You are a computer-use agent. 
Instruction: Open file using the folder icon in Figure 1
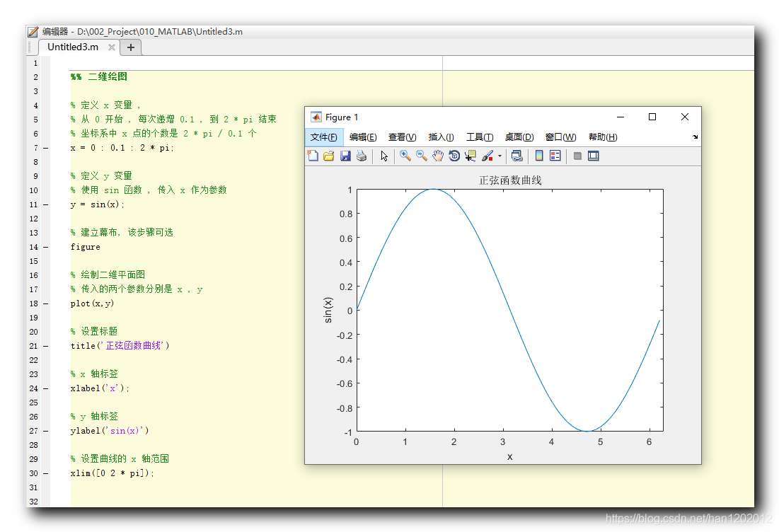click(x=329, y=156)
